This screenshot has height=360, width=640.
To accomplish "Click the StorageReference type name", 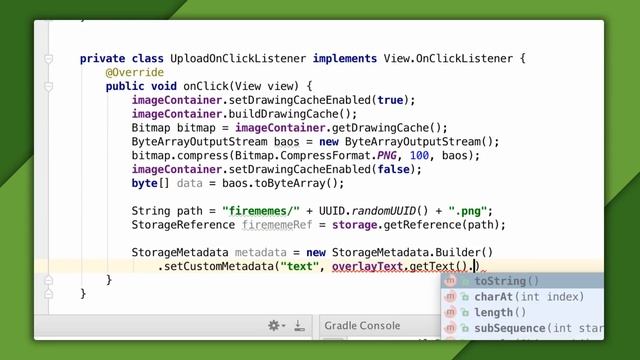I will pyautogui.click(x=183, y=225).
